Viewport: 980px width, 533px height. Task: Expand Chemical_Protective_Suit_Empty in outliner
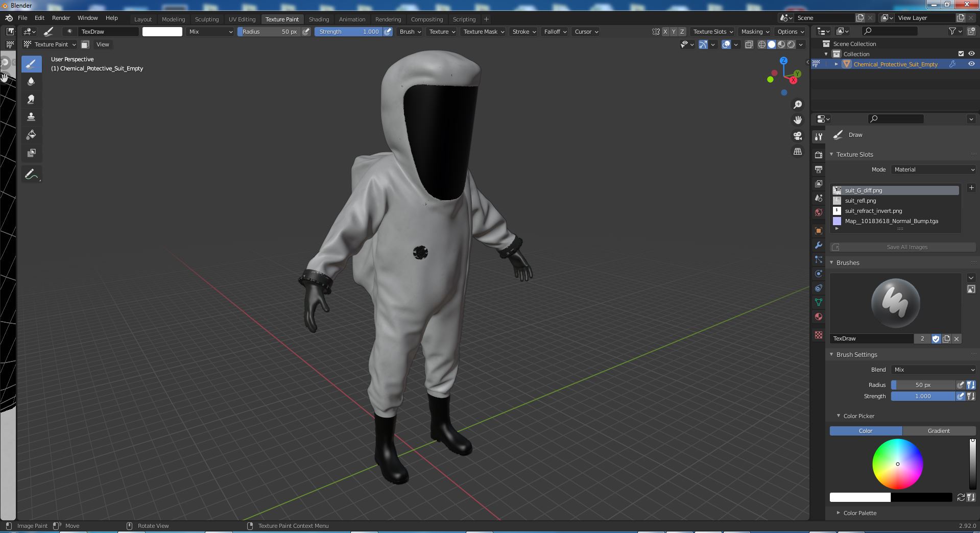836,64
